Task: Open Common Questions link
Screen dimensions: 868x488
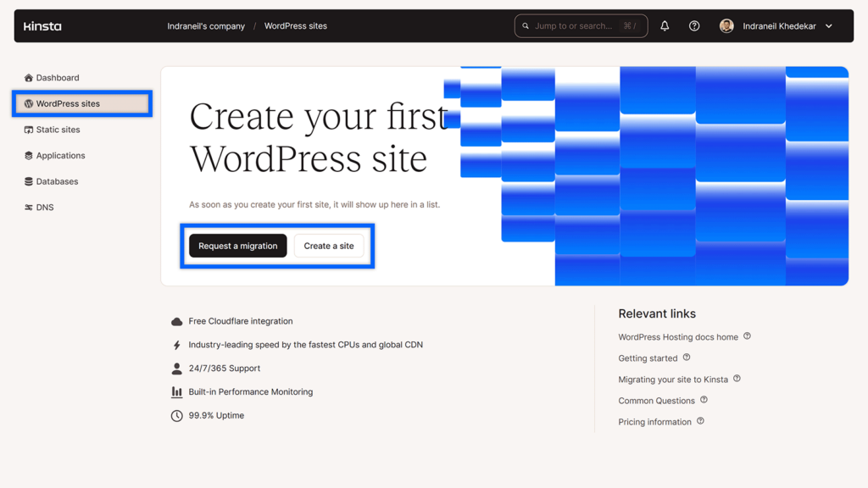Action: coord(657,401)
